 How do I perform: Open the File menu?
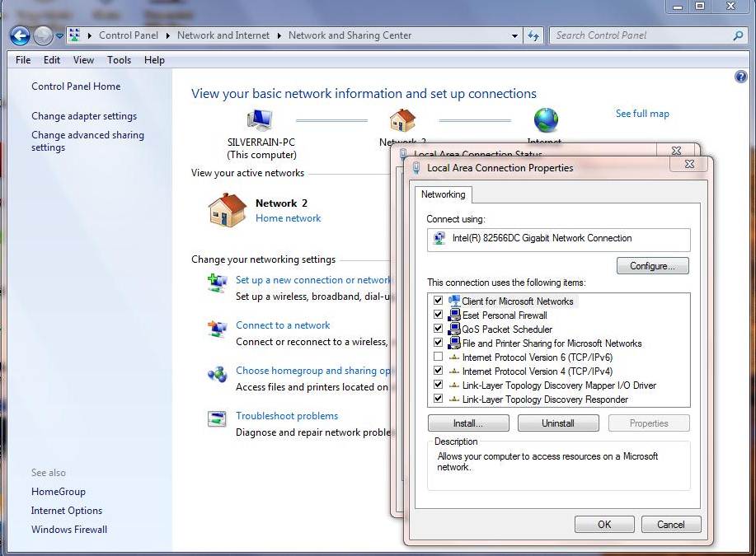(23, 60)
